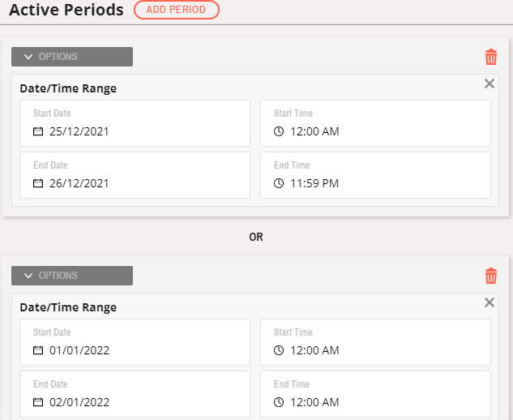Image resolution: width=513 pixels, height=420 pixels.
Task: Click clock icon in first period Start Time
Action: (279, 131)
